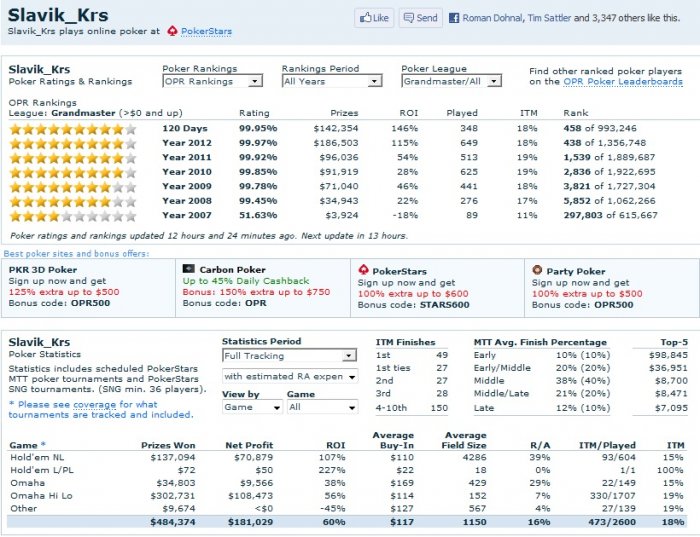Click the Top-5 value $98,845
The image size is (700, 537).
[x=668, y=355]
